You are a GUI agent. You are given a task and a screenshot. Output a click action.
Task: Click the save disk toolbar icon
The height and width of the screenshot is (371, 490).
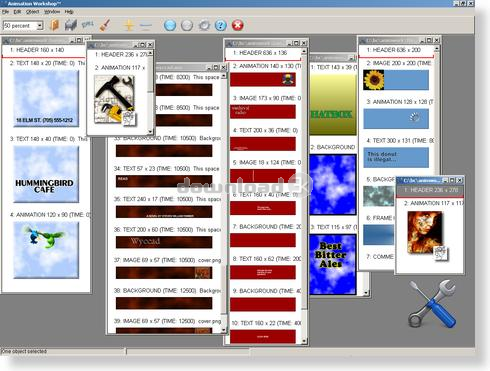[70, 25]
